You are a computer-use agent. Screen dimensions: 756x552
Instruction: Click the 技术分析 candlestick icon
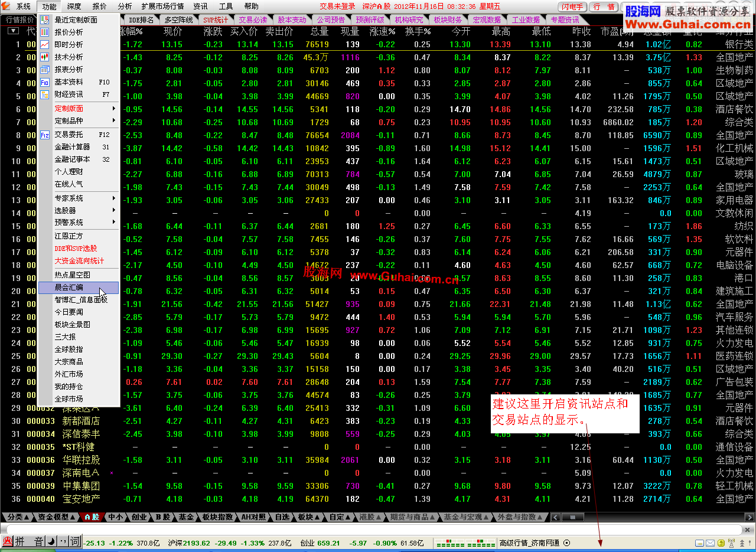(x=45, y=57)
